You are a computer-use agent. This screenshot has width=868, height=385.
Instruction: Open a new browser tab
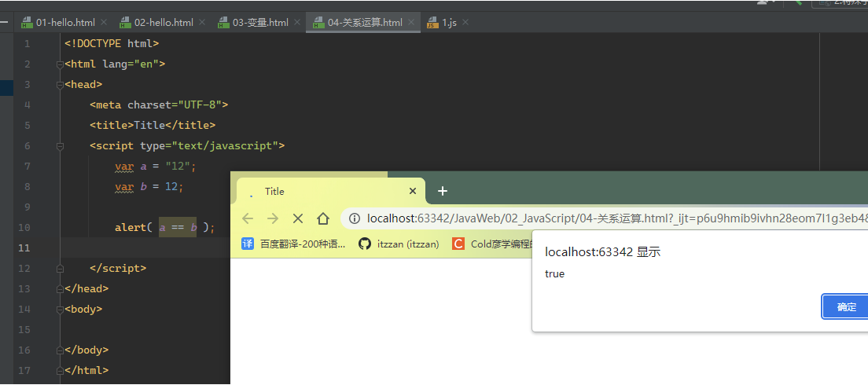pyautogui.click(x=442, y=192)
